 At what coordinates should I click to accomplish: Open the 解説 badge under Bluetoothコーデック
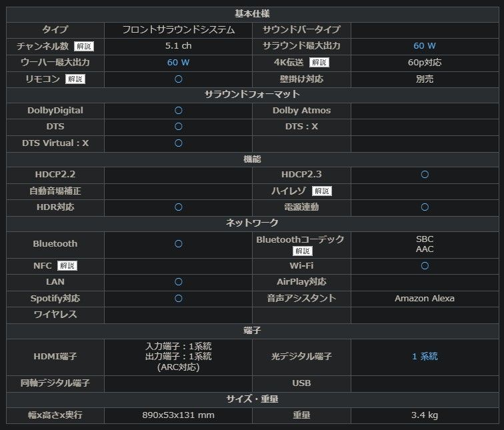[302, 251]
